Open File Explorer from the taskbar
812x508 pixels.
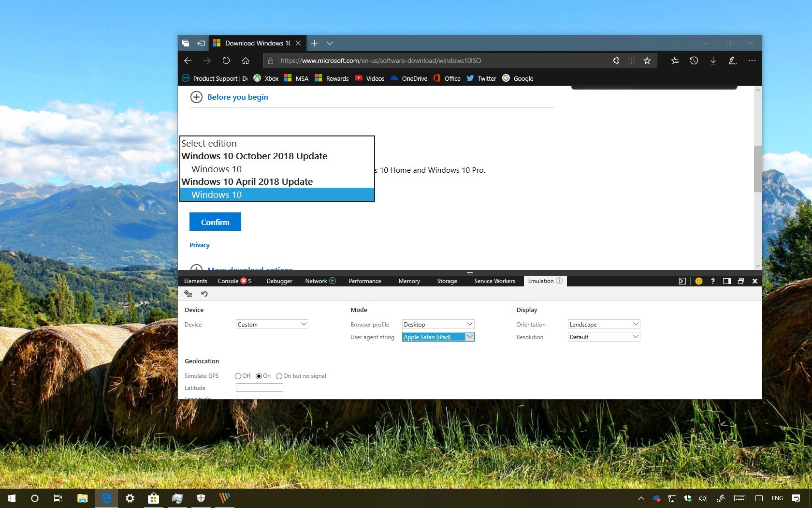click(83, 498)
